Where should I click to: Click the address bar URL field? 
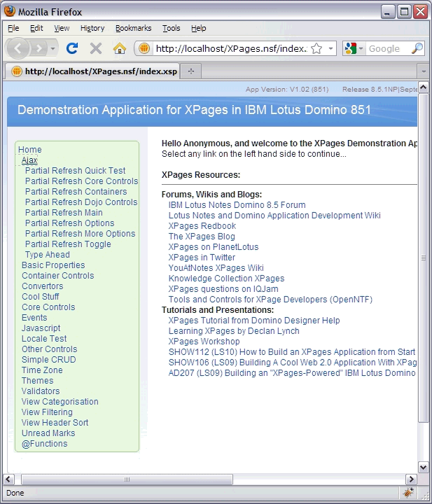[x=231, y=48]
